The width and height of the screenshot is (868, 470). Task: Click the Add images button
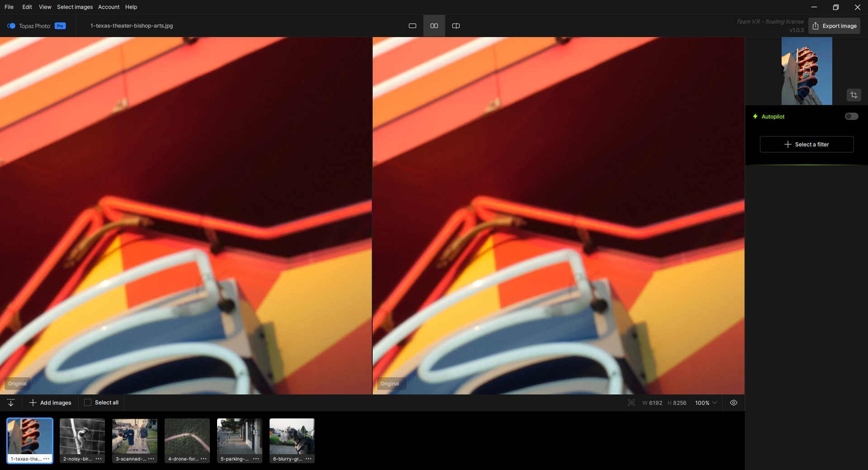[50, 403]
